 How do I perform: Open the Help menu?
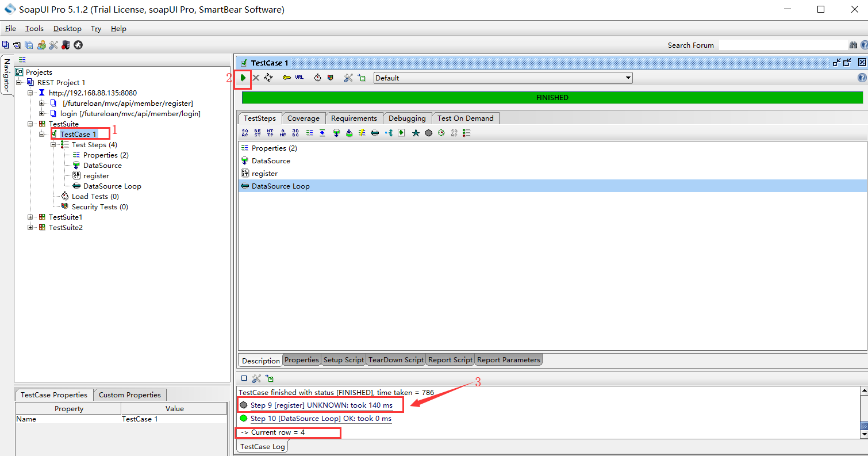point(118,29)
